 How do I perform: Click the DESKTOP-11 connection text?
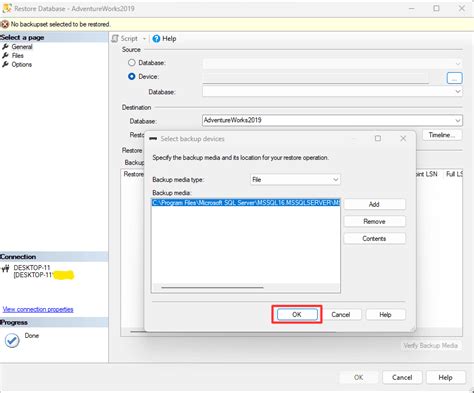click(x=32, y=268)
